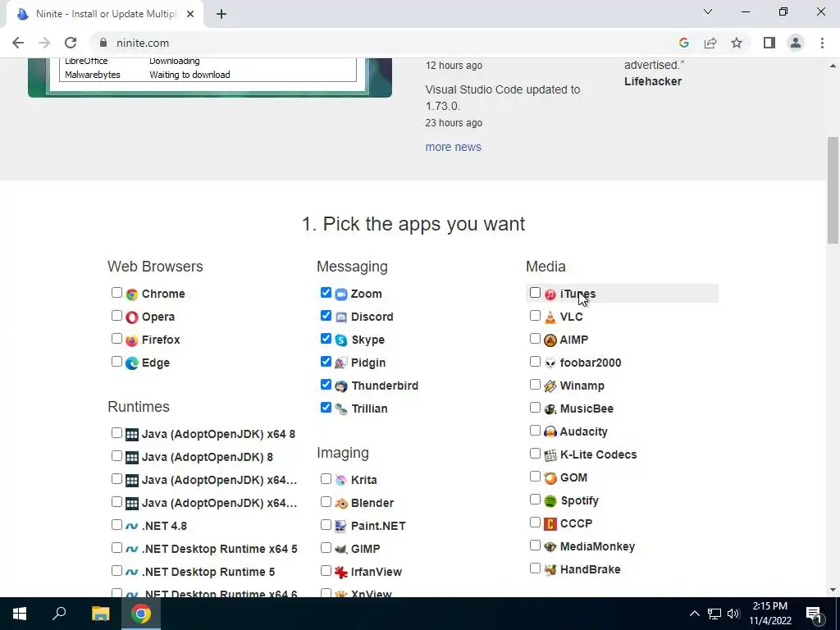The height and width of the screenshot is (630, 840).
Task: Click the AIMP icon
Action: tap(550, 340)
